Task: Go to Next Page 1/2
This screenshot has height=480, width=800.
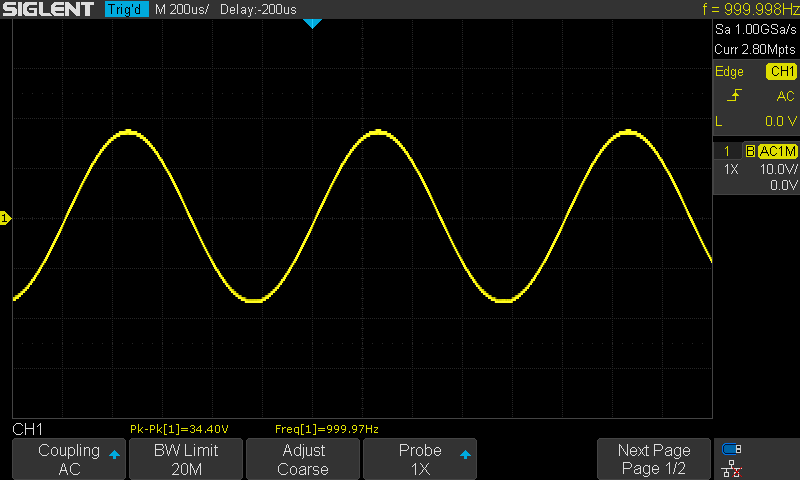Action: pos(654,459)
